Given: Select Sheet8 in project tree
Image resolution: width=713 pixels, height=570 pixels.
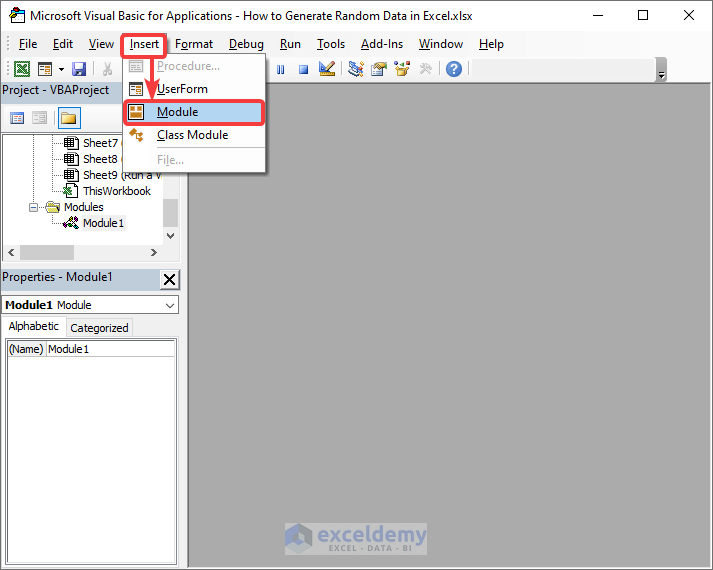Looking at the screenshot, I should coord(100,159).
